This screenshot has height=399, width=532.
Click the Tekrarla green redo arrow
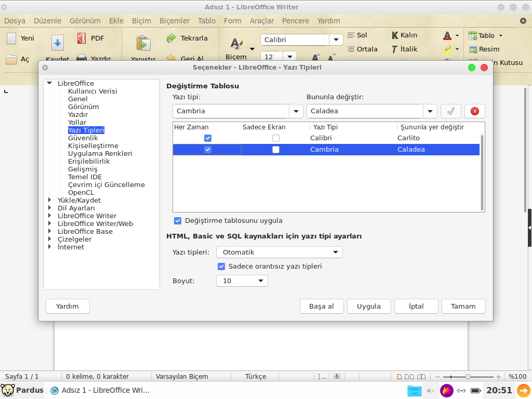(171, 38)
